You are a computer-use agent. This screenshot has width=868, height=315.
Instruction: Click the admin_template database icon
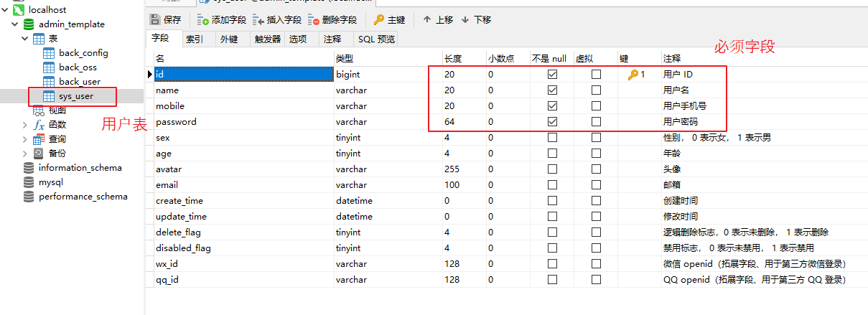[29, 24]
